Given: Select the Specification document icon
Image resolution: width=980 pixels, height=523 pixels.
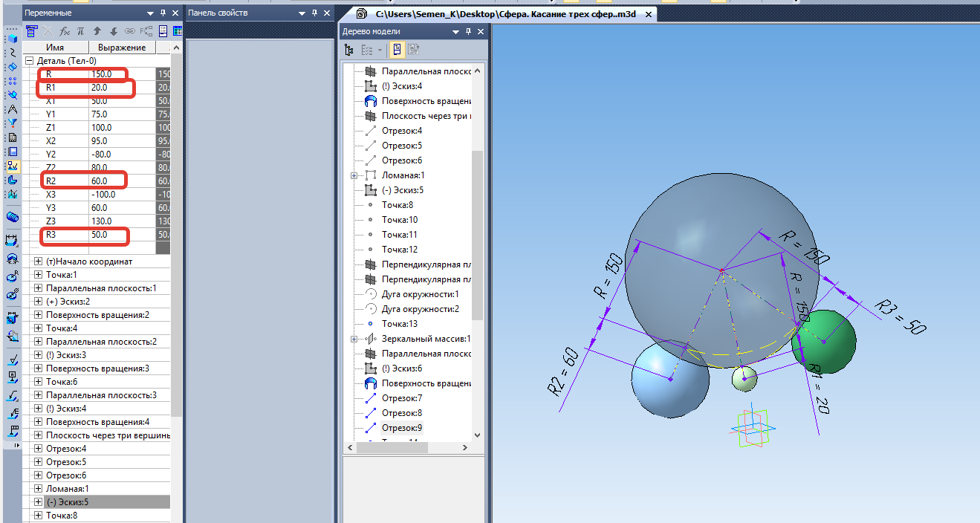Looking at the screenshot, I should (12, 137).
